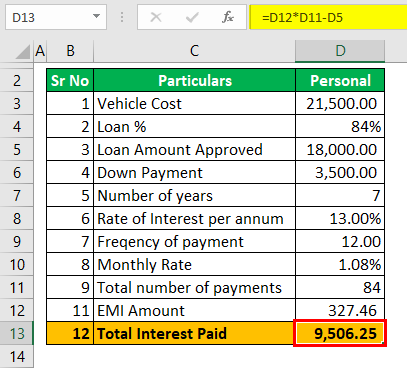407x368 pixels.
Task: Click the 'Particulars' header cell
Action: [x=195, y=80]
